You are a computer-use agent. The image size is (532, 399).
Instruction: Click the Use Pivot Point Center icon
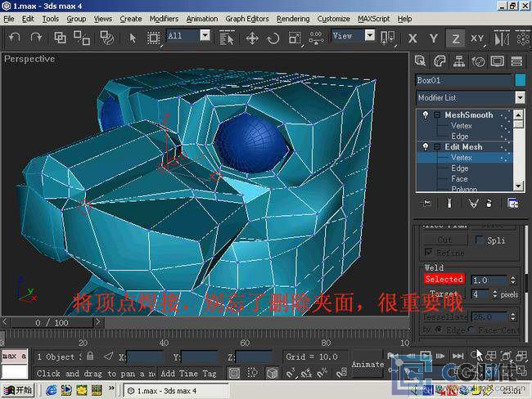pyautogui.click(x=387, y=38)
